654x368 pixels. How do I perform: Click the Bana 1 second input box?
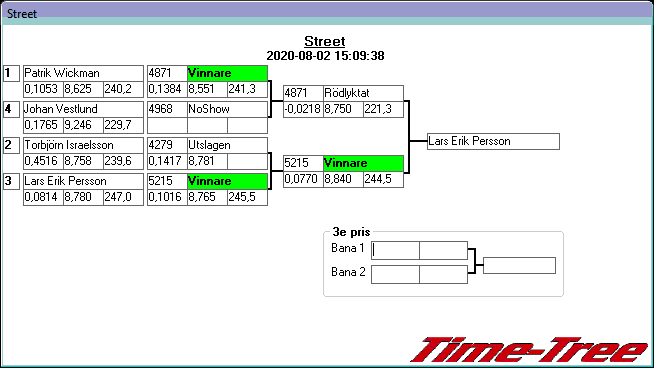point(443,250)
